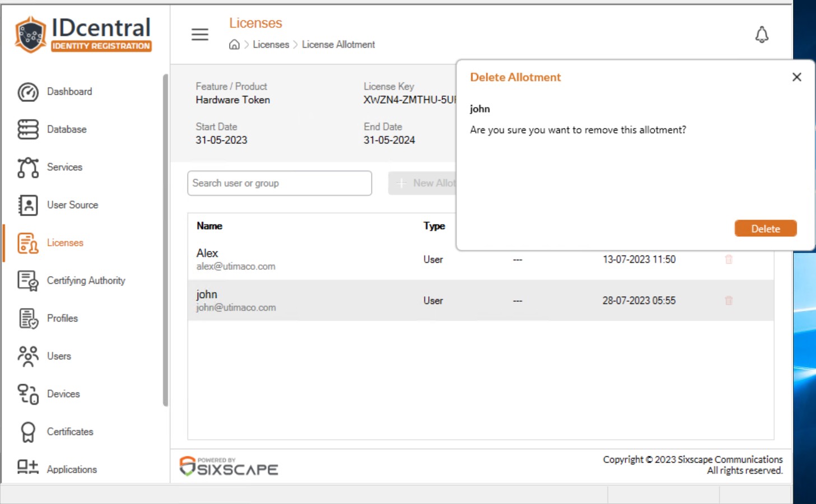Click the Licenses breadcrumb link
This screenshot has height=504, width=816.
pyautogui.click(x=271, y=45)
